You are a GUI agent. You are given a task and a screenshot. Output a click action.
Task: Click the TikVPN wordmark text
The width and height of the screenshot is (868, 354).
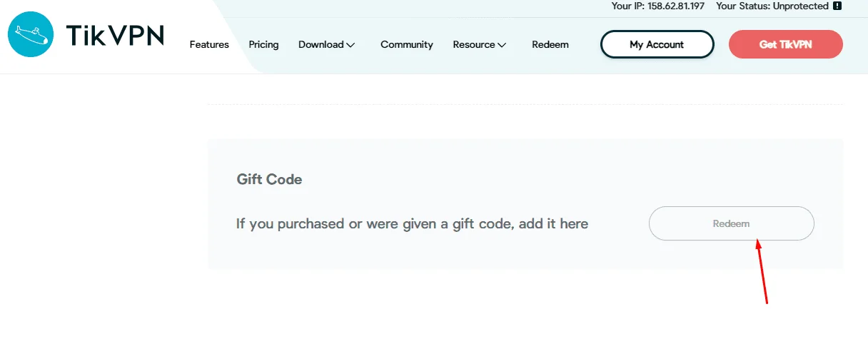115,35
